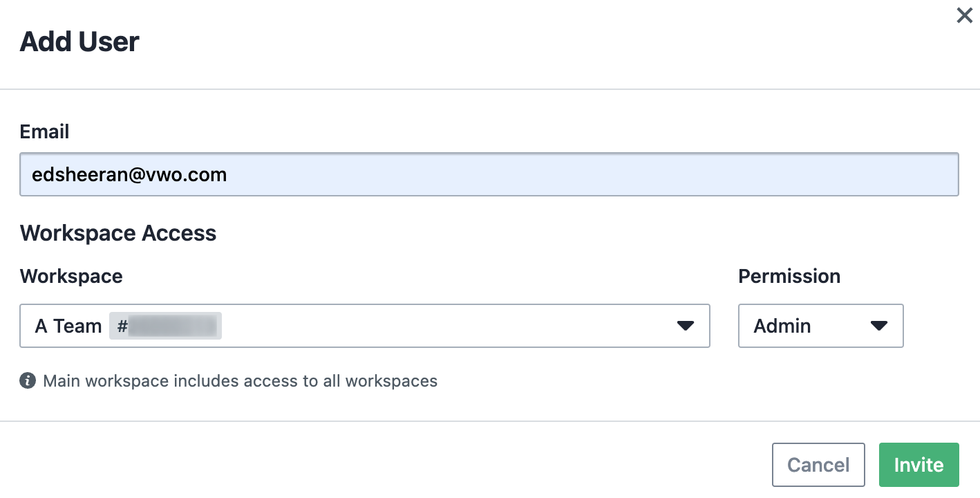Click the blurred workspace ID badge
This screenshot has width=980, height=498.
[165, 326]
